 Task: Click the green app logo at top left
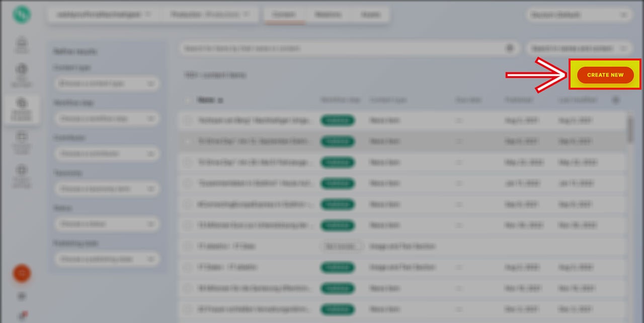[x=22, y=15]
